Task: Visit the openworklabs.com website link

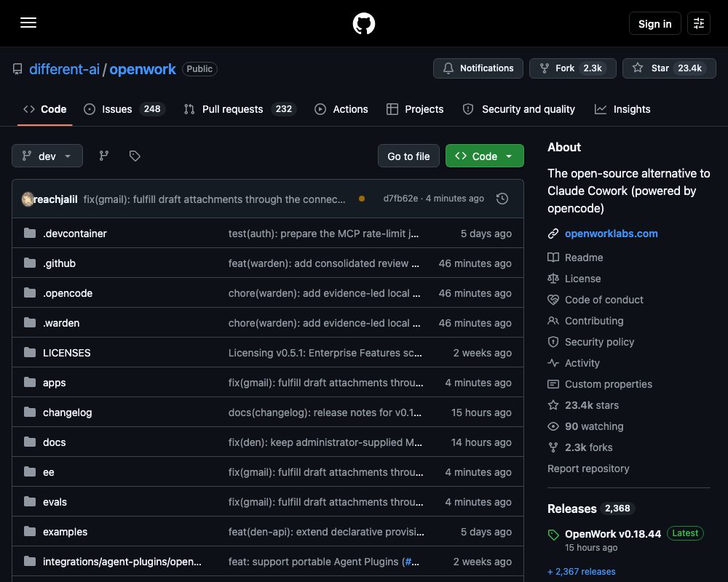Action: tap(611, 234)
